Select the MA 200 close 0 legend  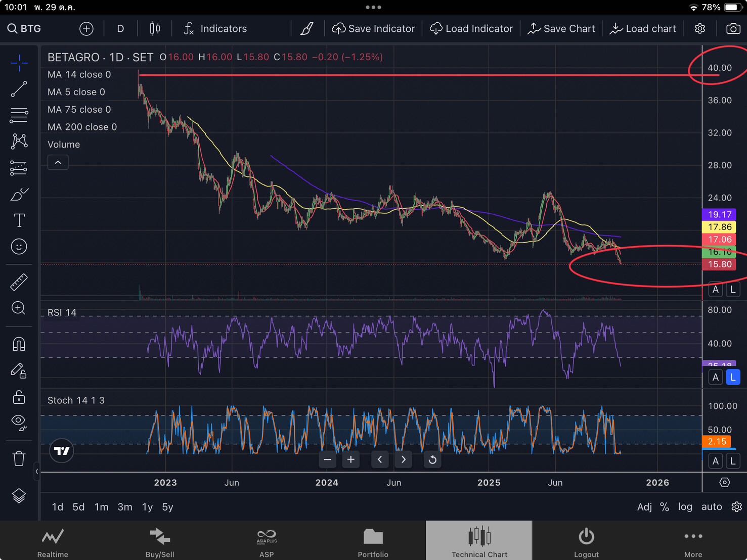[x=82, y=127]
